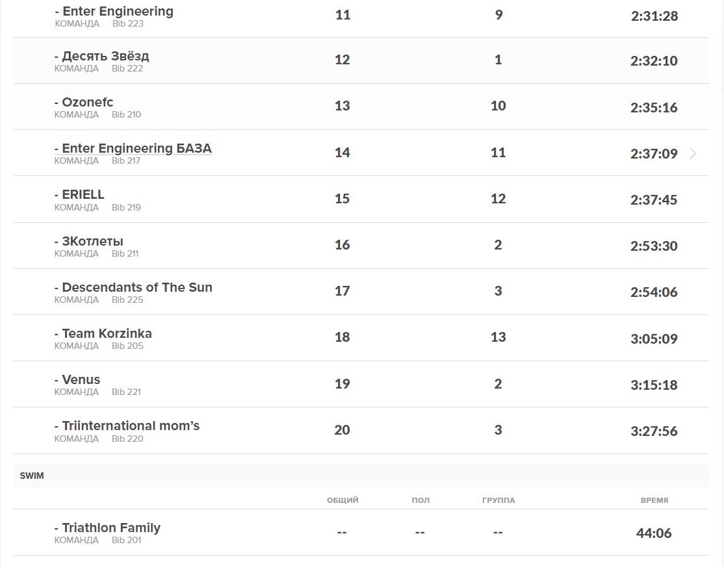
Task: Click the ERIELL team name
Action: [83, 195]
